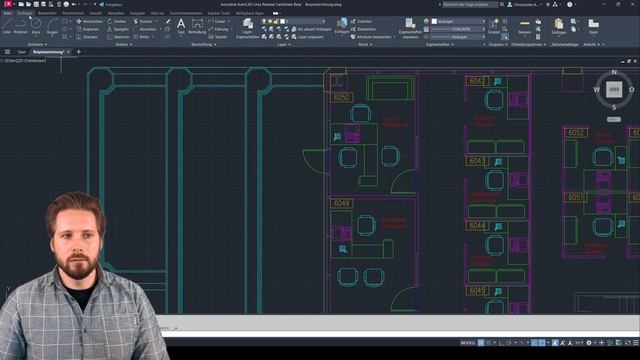This screenshot has height=360, width=640.
Task: Expand the Eigenschaften panel dropdown
Action: click(440, 44)
